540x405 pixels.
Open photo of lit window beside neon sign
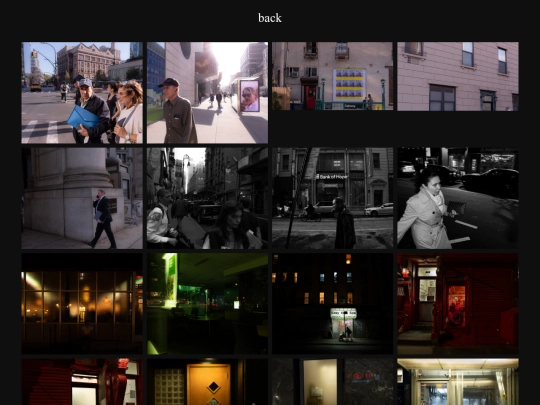pyautogui.click(x=332, y=382)
